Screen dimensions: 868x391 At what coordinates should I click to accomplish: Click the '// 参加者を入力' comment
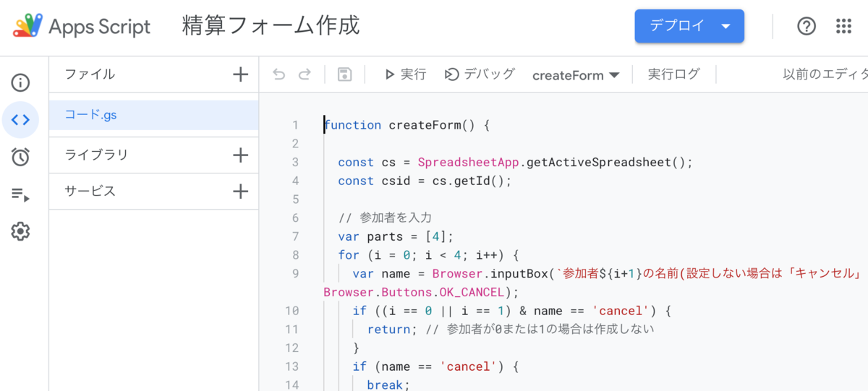click(x=385, y=218)
